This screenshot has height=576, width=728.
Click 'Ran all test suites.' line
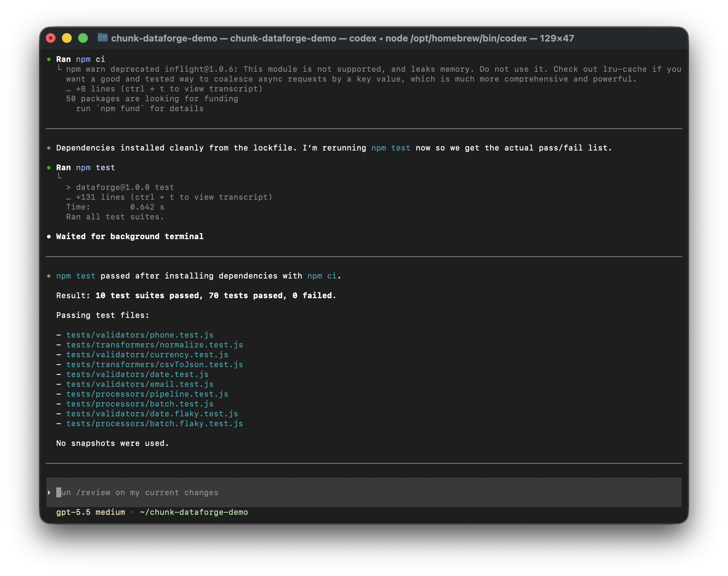coord(115,217)
